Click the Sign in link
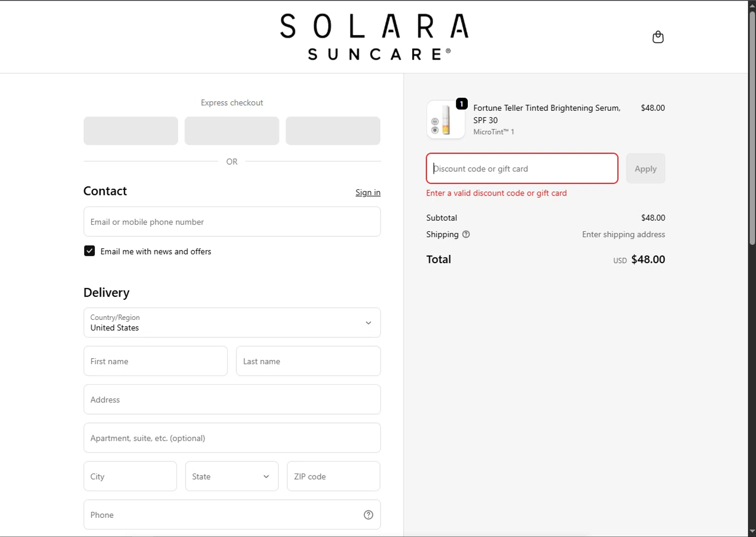The image size is (756, 537). [x=368, y=192]
